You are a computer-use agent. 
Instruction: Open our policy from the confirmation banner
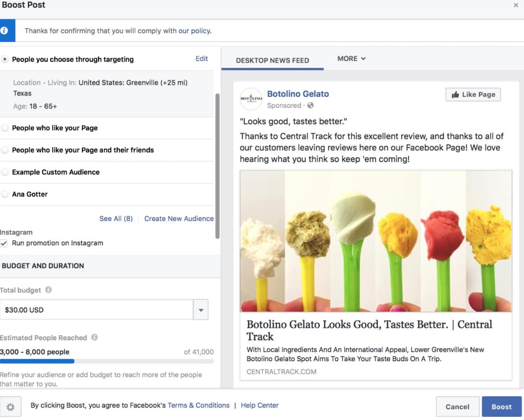[x=195, y=30]
